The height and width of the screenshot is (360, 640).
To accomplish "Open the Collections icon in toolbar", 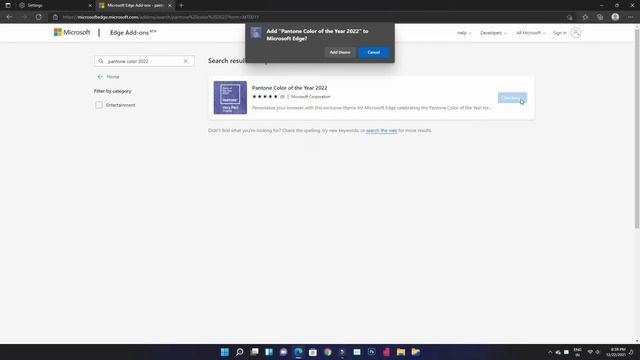I will click(x=600, y=17).
